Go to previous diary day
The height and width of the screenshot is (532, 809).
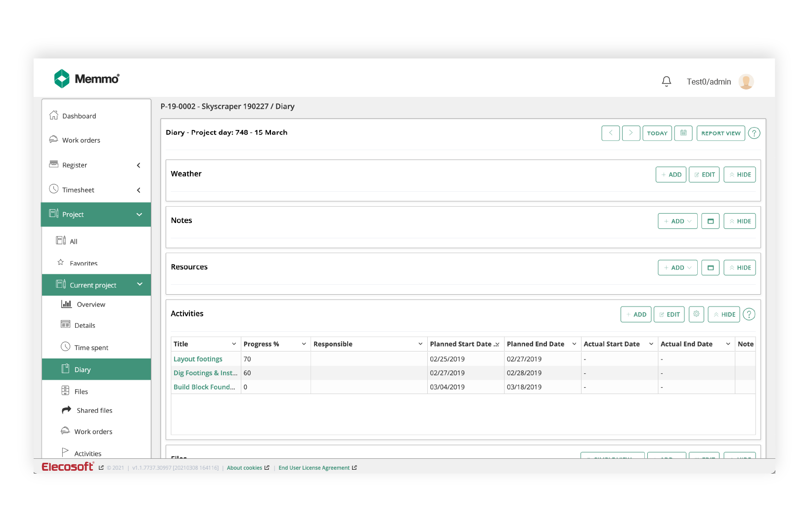click(610, 133)
